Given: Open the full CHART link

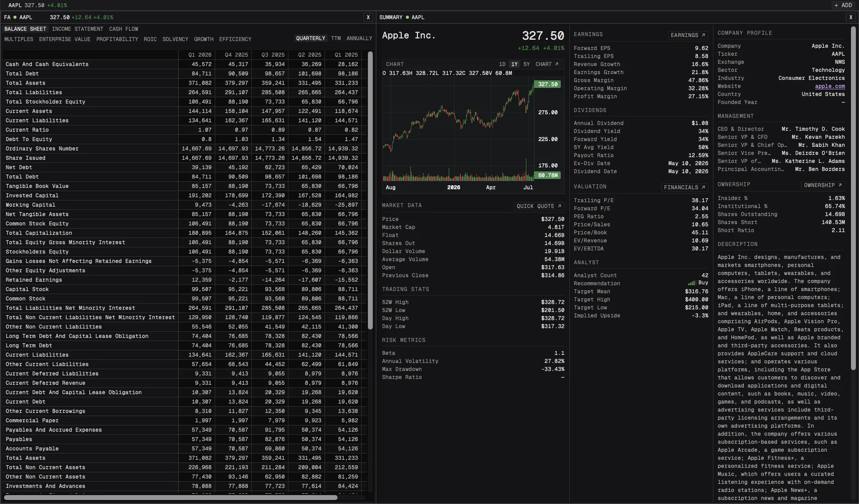Looking at the screenshot, I should pos(547,64).
